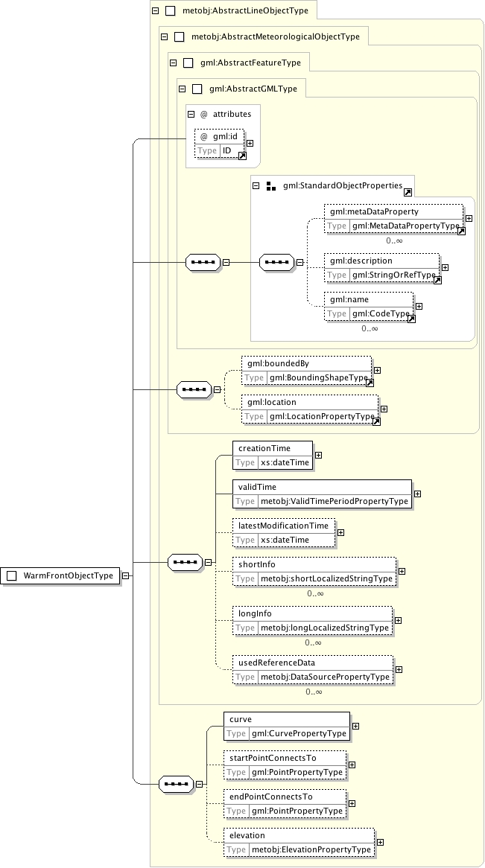Expand the startPointConnectsTo element
The height and width of the screenshot is (868, 485).
[x=352, y=765]
